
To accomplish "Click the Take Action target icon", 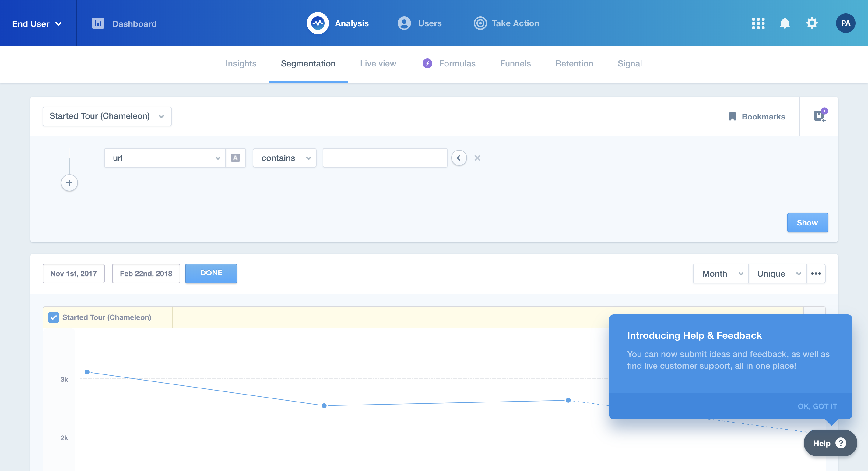I will [x=480, y=23].
